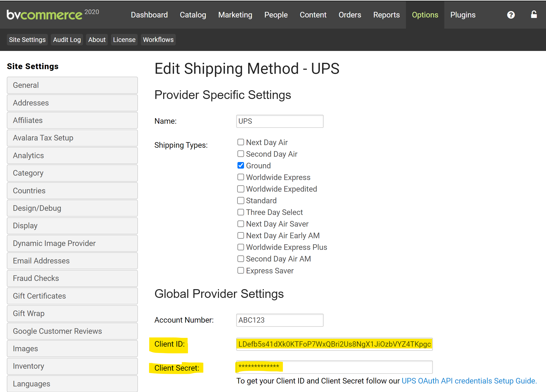This screenshot has height=392, width=546.
Task: Select the Options menu
Action: pos(425,15)
